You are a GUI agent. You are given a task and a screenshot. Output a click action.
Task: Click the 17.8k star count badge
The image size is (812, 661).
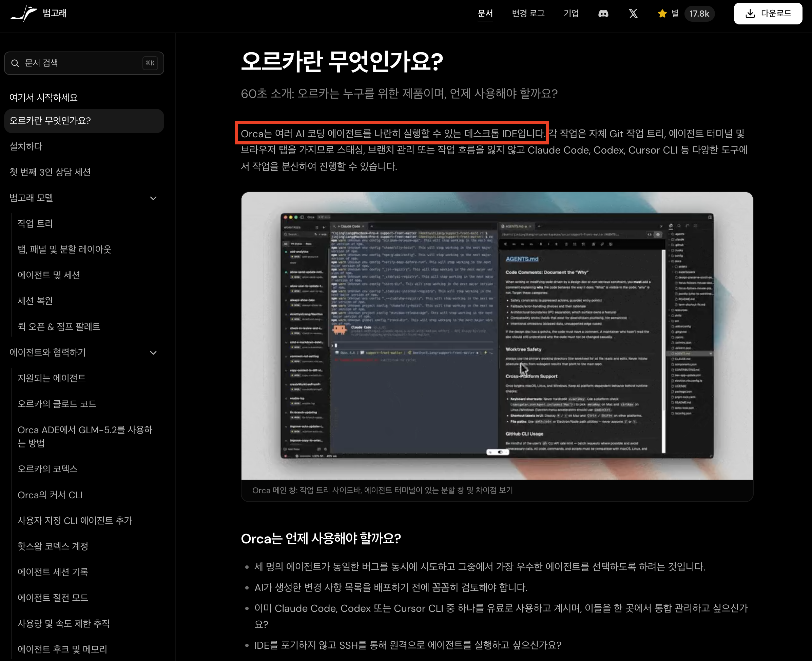tap(699, 14)
